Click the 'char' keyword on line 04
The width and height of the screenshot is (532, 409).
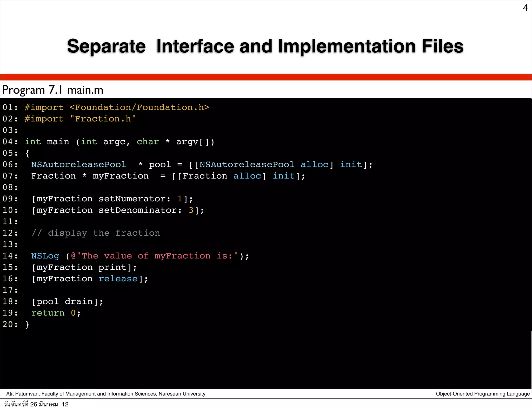click(x=148, y=142)
